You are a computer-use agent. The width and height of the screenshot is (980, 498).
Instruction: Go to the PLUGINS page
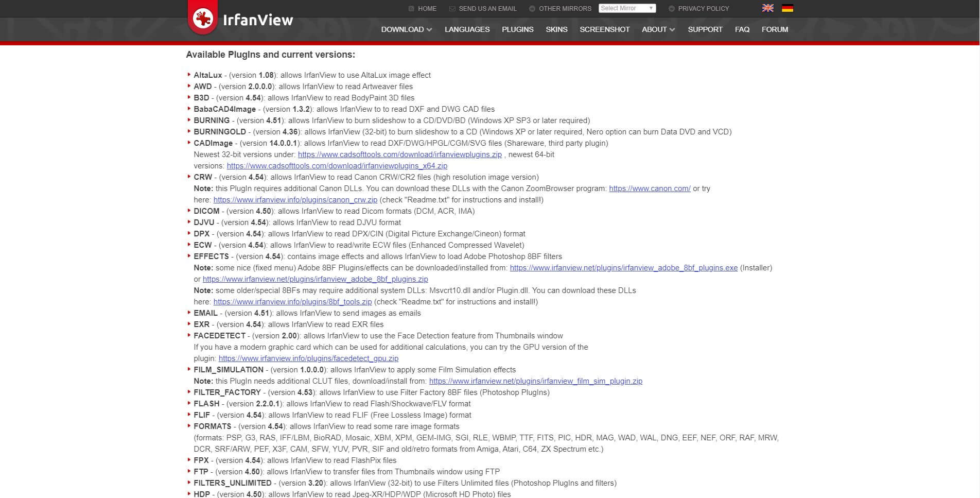pos(517,29)
